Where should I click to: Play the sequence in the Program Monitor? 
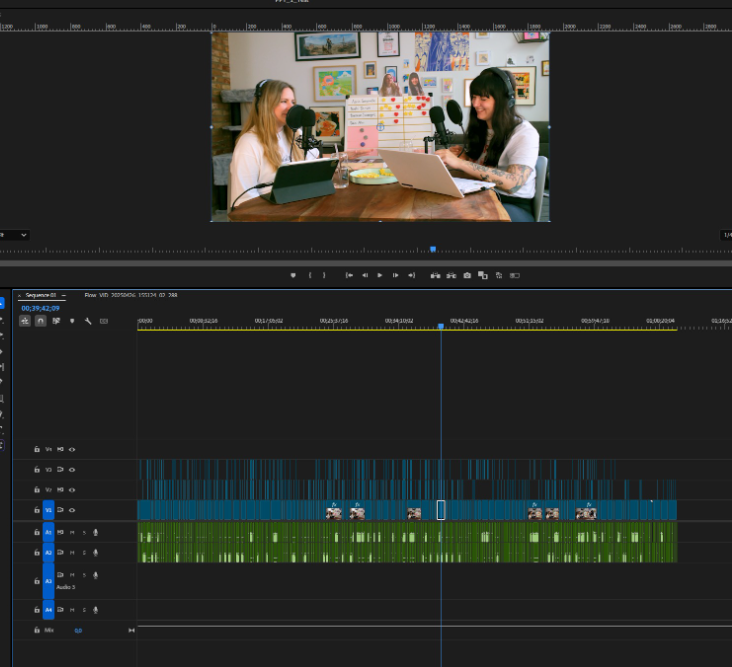click(380, 275)
